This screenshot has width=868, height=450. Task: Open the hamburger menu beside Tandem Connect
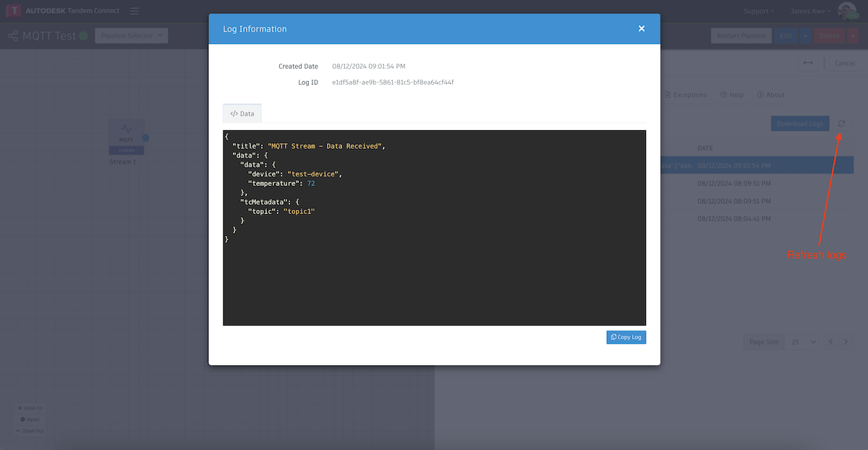pyautogui.click(x=135, y=10)
